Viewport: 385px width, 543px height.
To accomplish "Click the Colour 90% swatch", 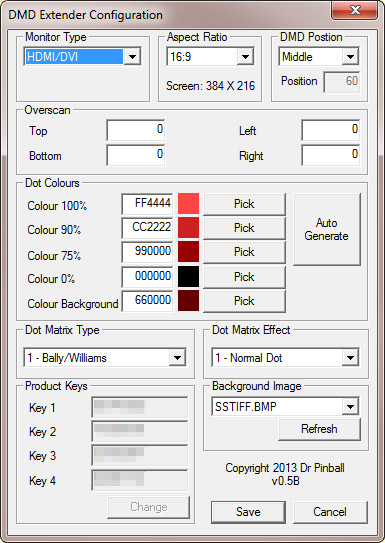I will coord(189,228).
